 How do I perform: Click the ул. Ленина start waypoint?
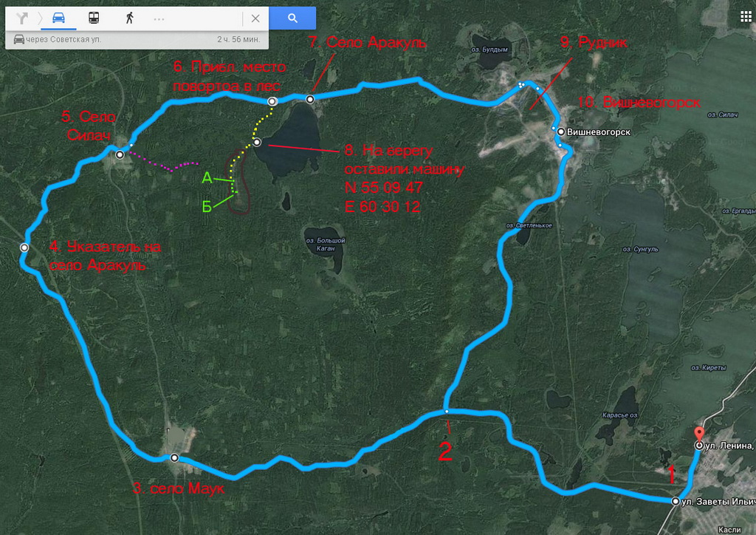click(698, 446)
